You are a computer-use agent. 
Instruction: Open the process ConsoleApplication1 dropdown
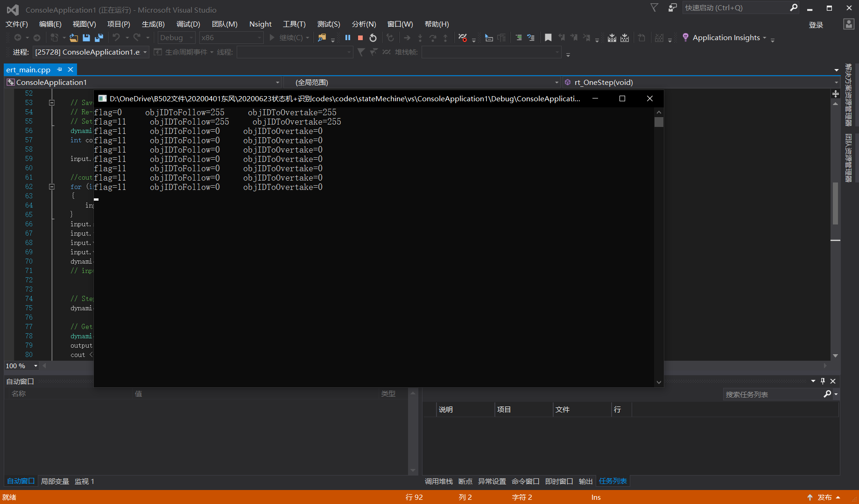91,52
